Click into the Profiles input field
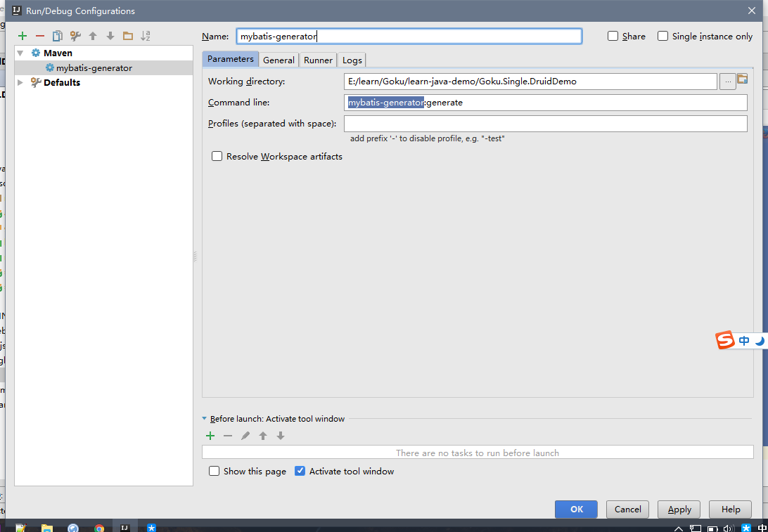Viewport: 768px width, 532px height. 546,123
